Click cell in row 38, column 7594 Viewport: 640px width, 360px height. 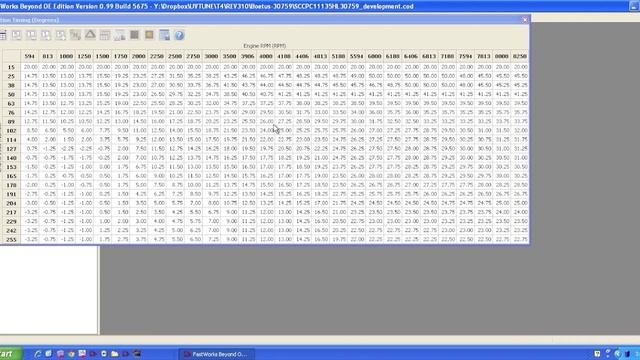pos(466,85)
